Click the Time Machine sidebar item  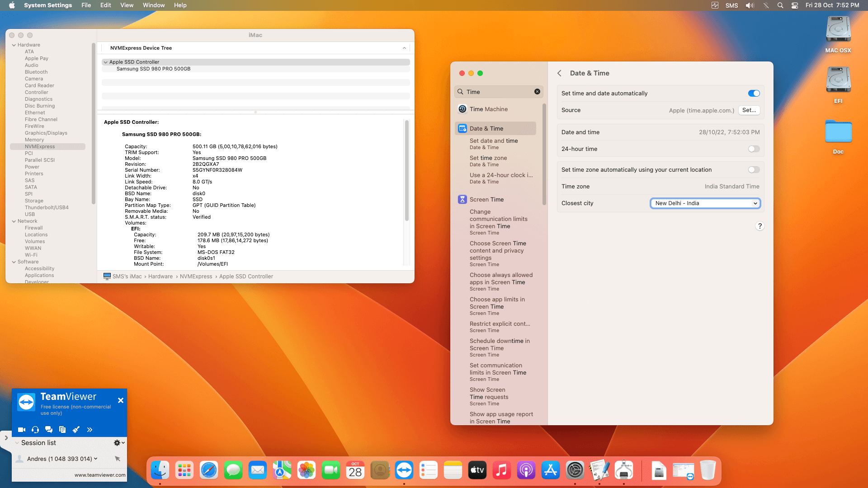(488, 109)
